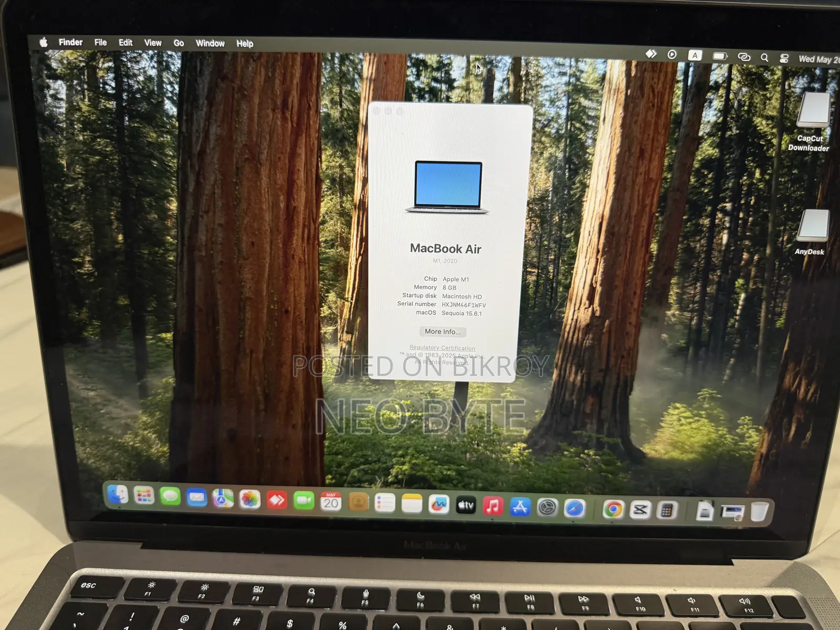Open the Regulatory Certification link
Image resolution: width=840 pixels, height=630 pixels.
click(442, 348)
